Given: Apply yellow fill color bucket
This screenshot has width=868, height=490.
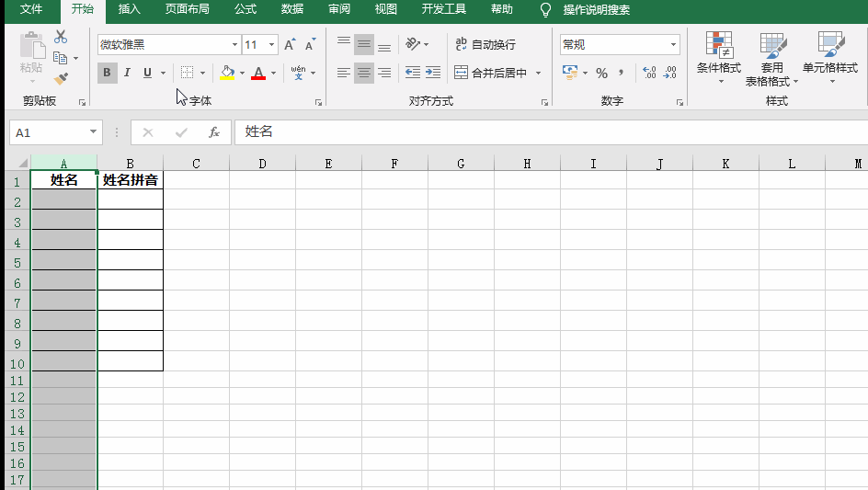Looking at the screenshot, I should pyautogui.click(x=227, y=73).
